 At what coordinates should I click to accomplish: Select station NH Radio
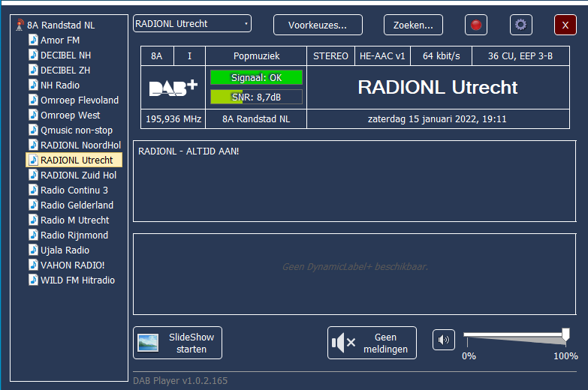tap(60, 85)
